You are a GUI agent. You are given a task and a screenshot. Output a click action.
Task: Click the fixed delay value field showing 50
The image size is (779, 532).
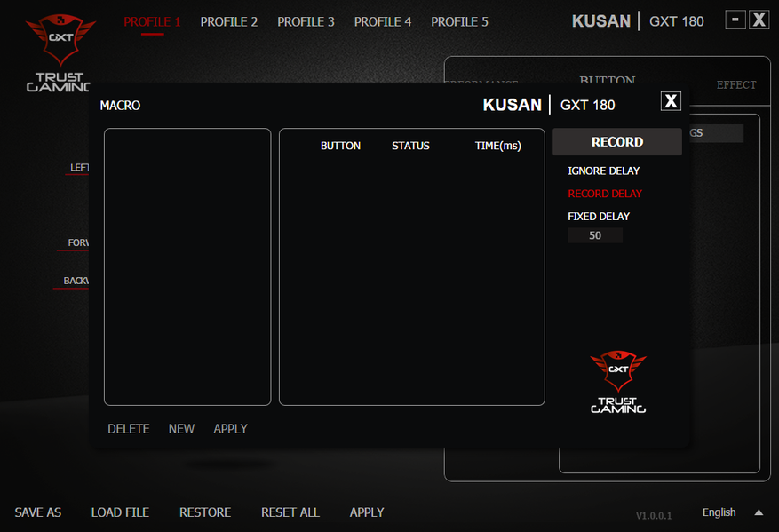(595, 235)
